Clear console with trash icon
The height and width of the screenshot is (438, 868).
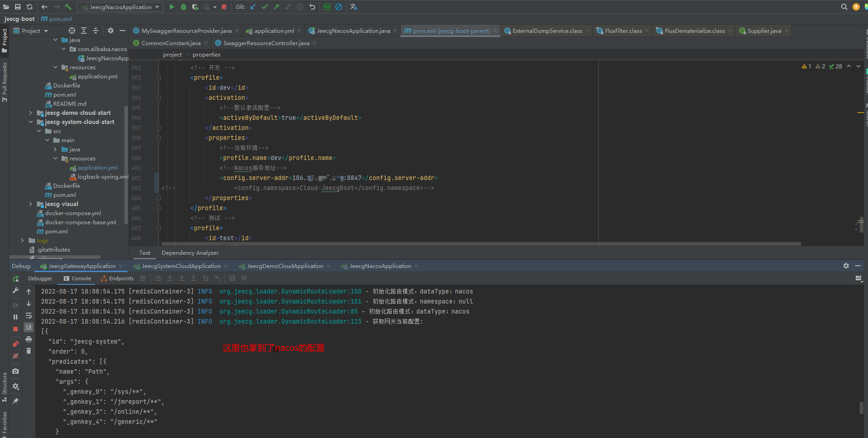[x=29, y=350]
